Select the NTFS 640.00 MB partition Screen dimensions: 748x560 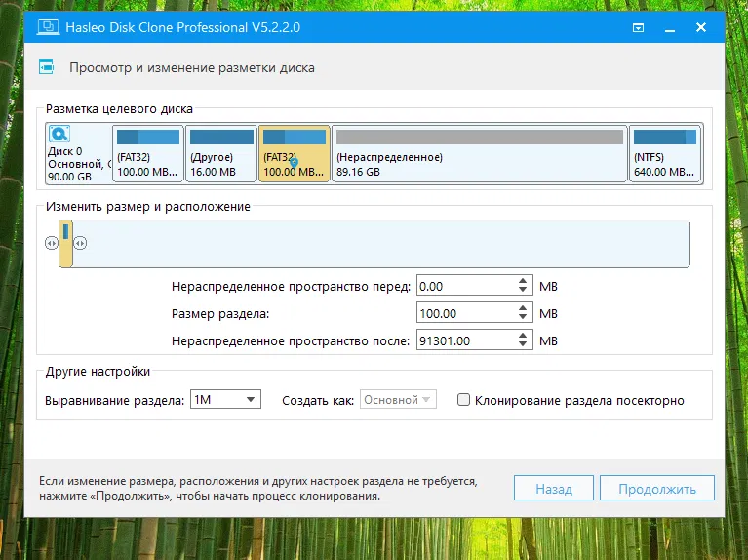pyautogui.click(x=665, y=154)
